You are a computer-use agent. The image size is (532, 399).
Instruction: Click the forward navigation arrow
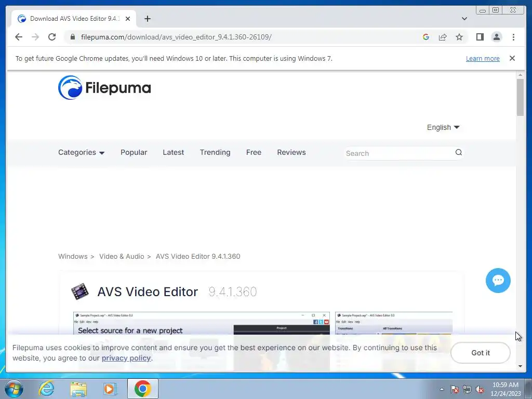pos(35,37)
